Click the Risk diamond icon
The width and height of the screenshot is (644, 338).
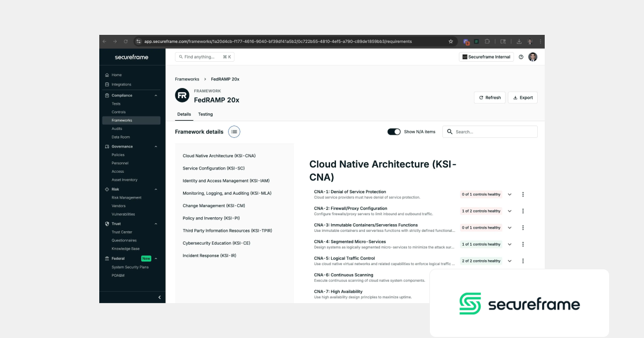tap(107, 189)
